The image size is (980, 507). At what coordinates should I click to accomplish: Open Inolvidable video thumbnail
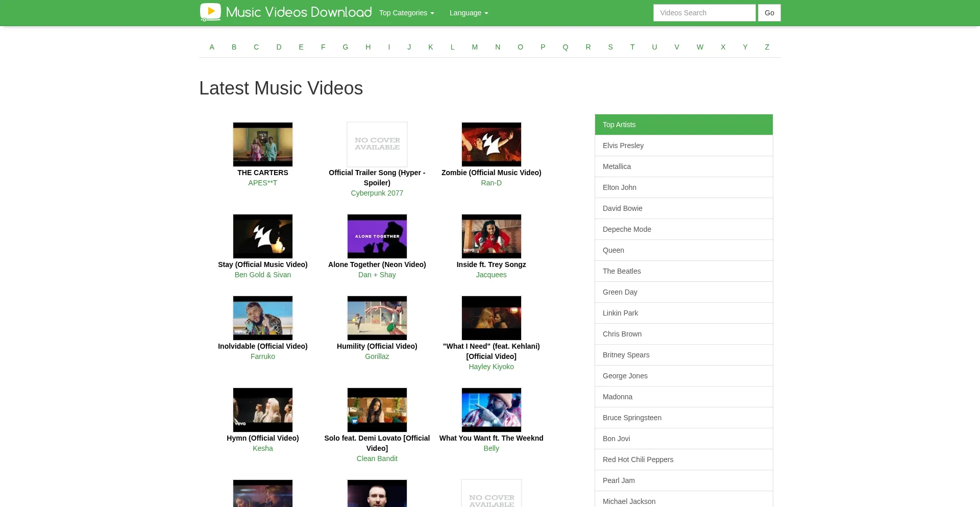(263, 318)
